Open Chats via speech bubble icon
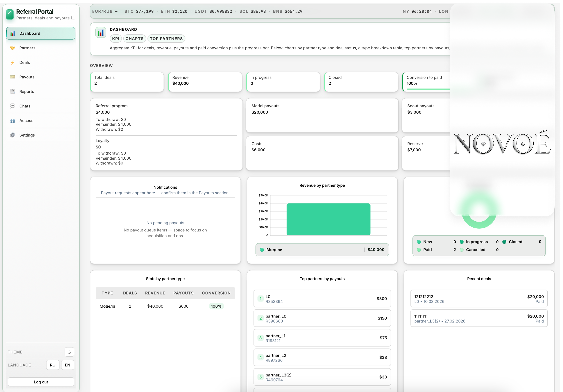Viewport: 563px width, 392px height. pos(12,106)
